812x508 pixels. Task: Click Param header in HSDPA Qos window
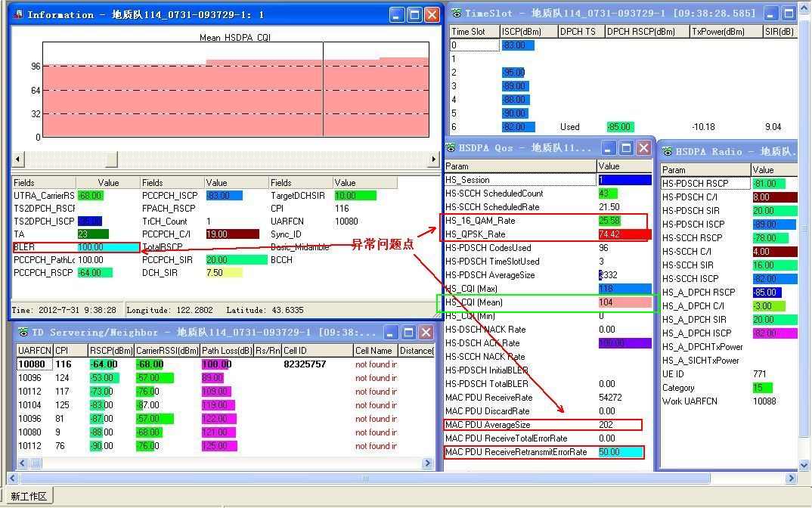click(x=520, y=166)
